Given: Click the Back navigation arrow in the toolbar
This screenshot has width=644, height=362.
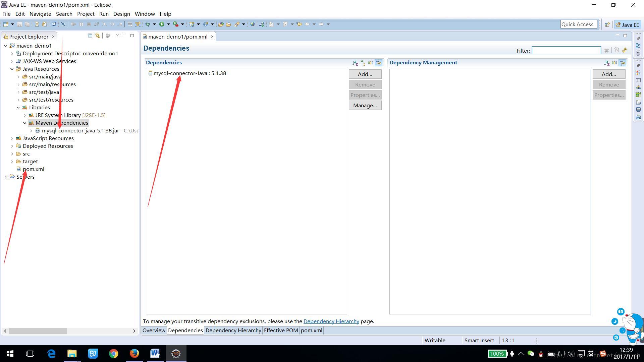Looking at the screenshot, I should (307, 24).
